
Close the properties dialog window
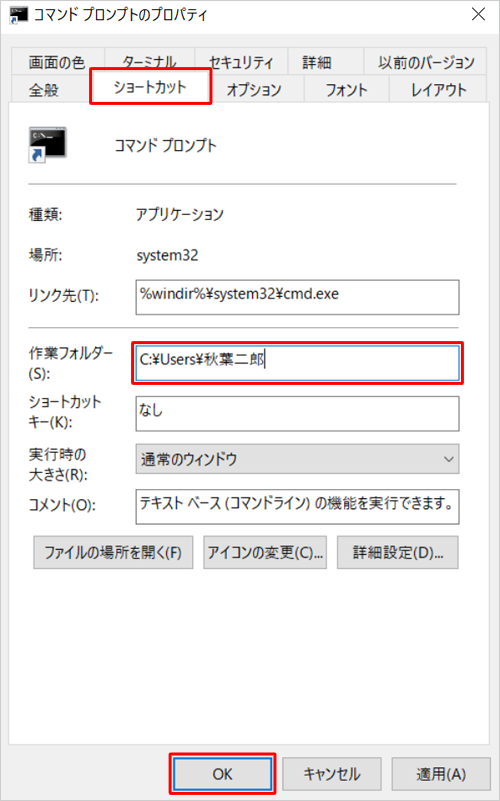[479, 14]
